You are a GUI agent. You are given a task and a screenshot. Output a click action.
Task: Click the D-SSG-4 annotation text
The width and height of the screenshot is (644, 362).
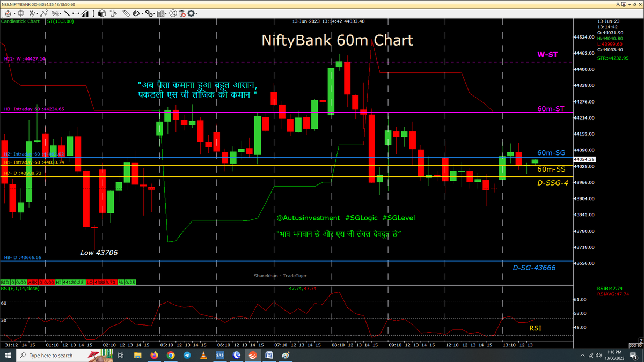tap(552, 183)
